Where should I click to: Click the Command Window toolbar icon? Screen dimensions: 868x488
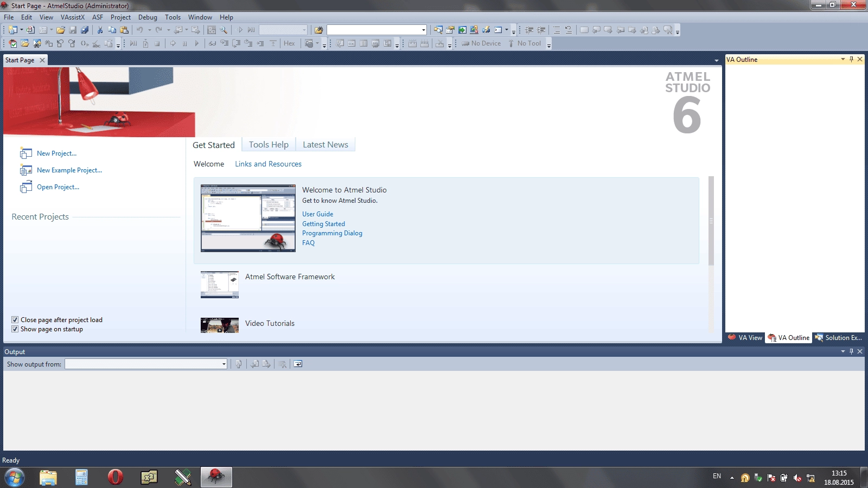pos(498,30)
